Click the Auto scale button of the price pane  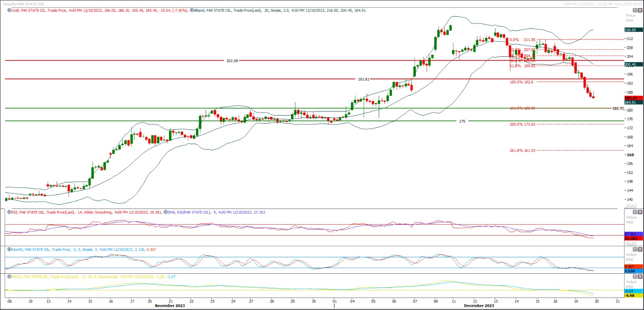[631, 207]
